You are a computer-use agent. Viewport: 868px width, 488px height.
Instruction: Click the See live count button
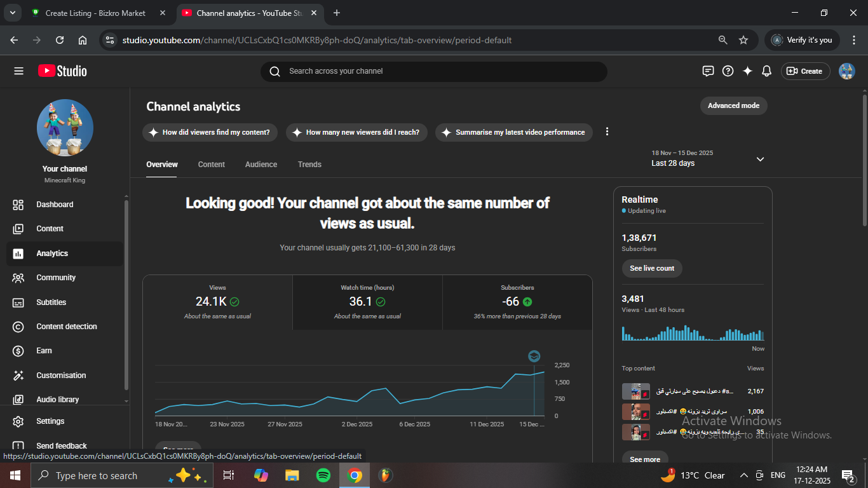(652, 268)
